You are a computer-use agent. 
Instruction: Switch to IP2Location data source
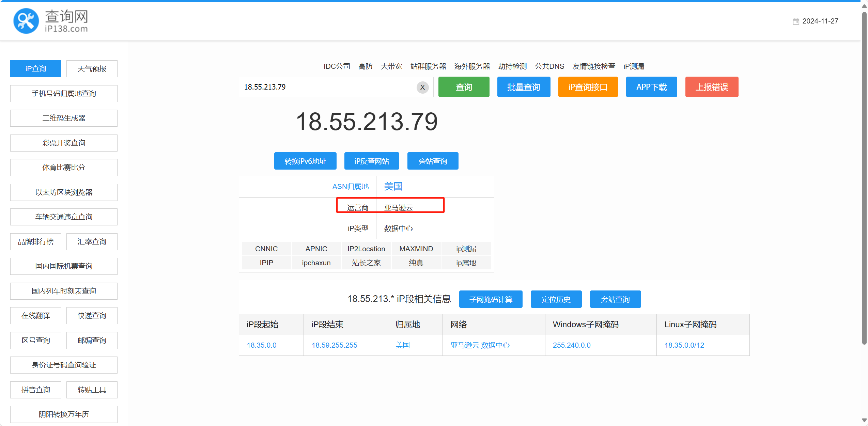tap(366, 249)
